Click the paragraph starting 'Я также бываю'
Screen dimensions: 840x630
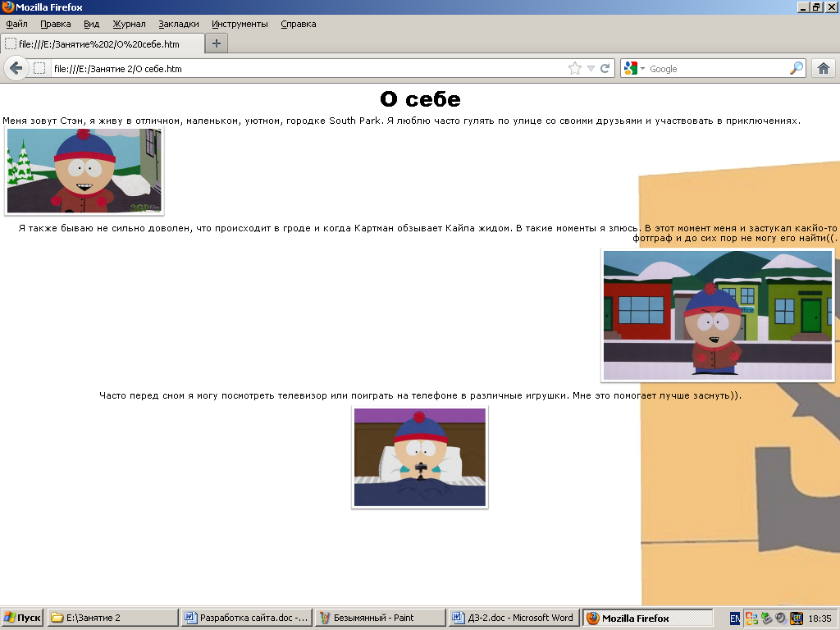(x=427, y=233)
